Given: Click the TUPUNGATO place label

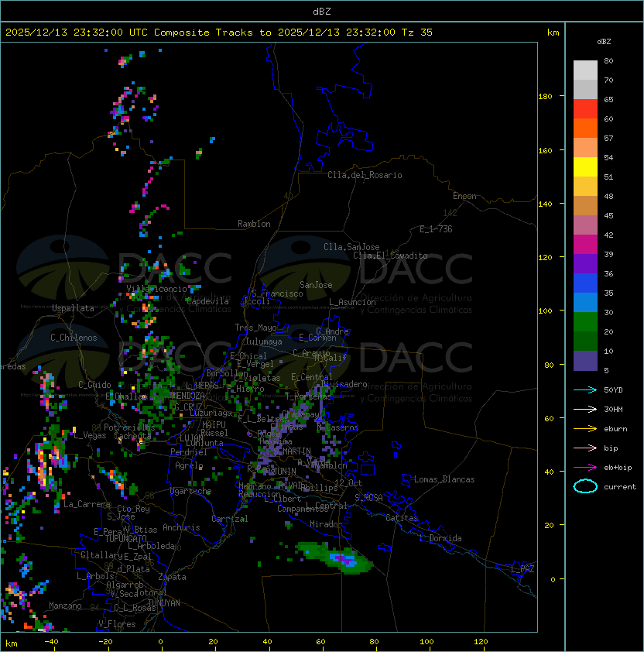Looking at the screenshot, I should 125,539.
